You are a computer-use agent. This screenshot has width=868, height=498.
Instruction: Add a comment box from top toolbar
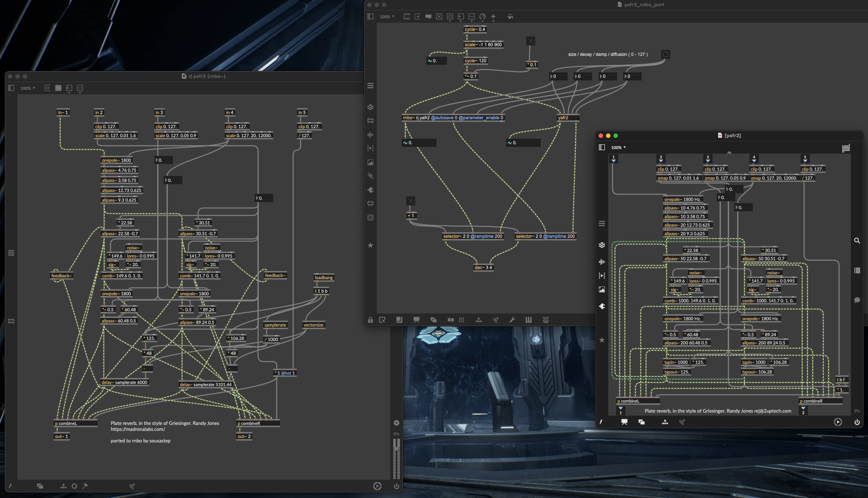(x=428, y=16)
